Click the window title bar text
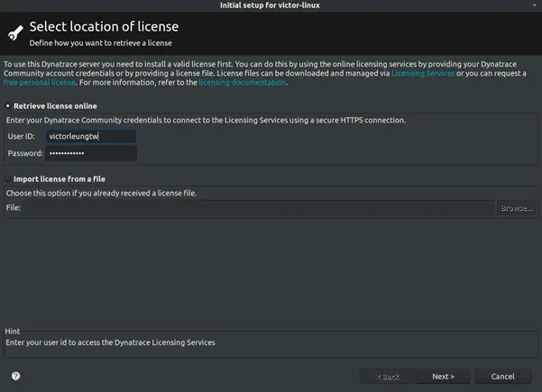The image size is (542, 392). (271, 5)
